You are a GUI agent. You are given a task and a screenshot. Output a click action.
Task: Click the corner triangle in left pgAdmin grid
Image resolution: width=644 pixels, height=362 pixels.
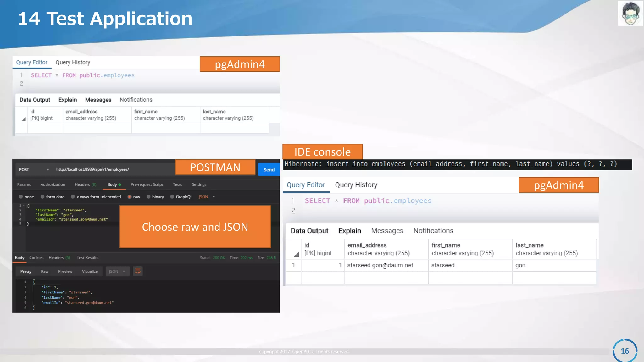point(24,119)
